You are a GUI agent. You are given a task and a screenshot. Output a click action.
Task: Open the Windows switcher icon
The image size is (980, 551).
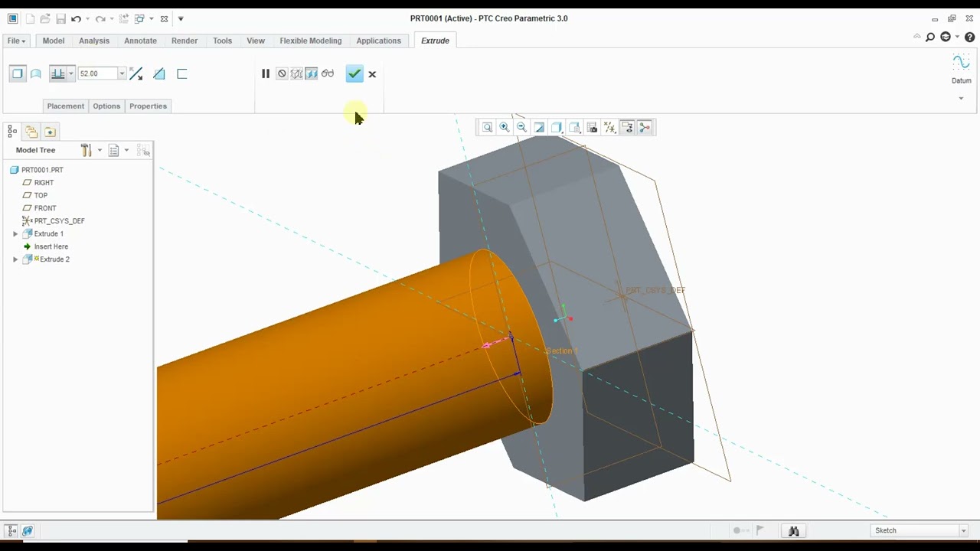pos(139,18)
